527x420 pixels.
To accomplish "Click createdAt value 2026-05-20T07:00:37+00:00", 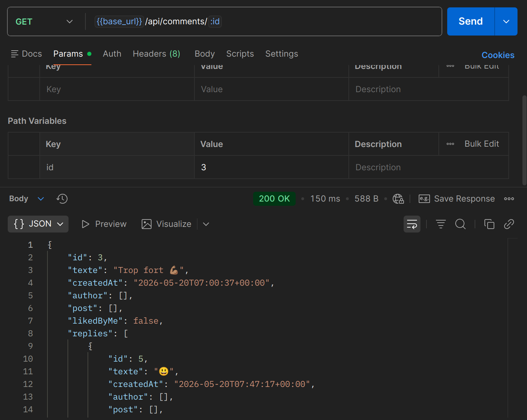I will 201,283.
